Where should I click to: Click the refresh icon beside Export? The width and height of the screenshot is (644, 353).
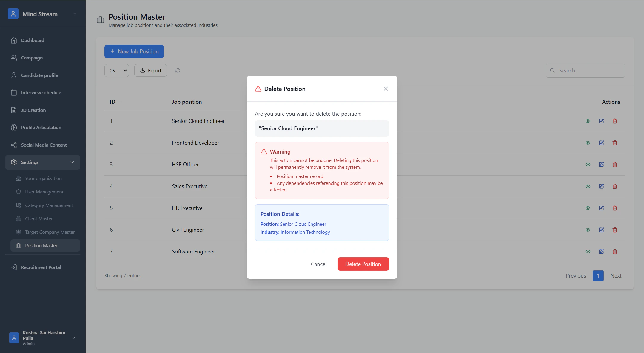pos(178,70)
